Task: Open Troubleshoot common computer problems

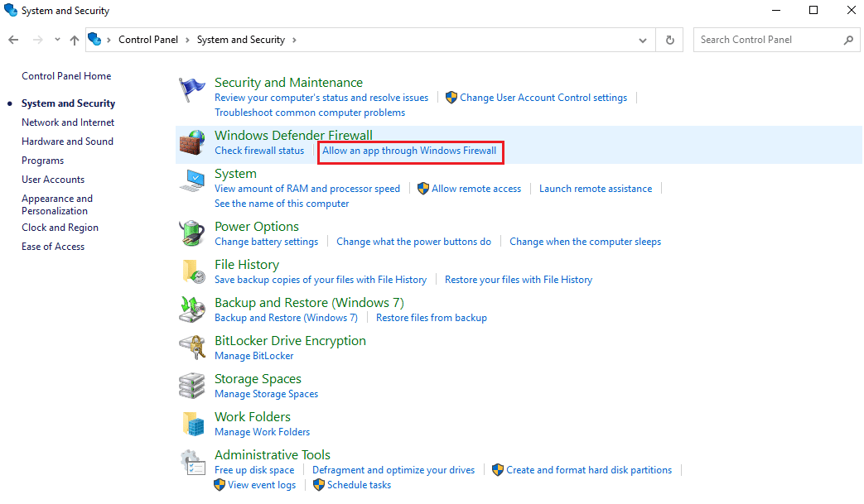Action: [x=310, y=113]
